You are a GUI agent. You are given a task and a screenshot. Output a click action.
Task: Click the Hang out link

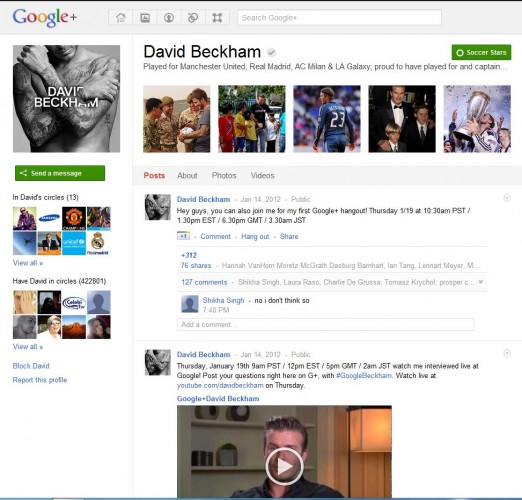[x=255, y=236]
